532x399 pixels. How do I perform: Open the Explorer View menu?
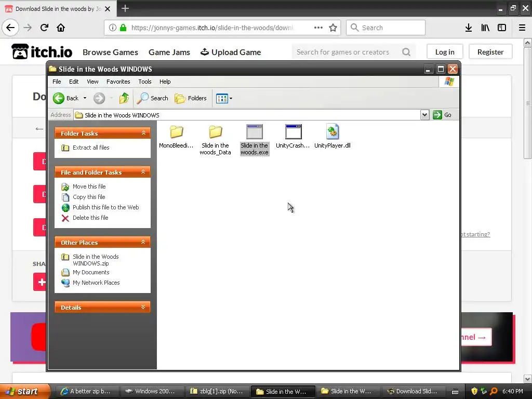(x=92, y=82)
